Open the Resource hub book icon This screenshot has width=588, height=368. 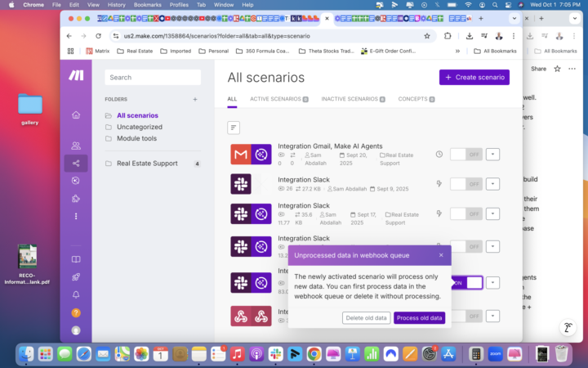76,259
